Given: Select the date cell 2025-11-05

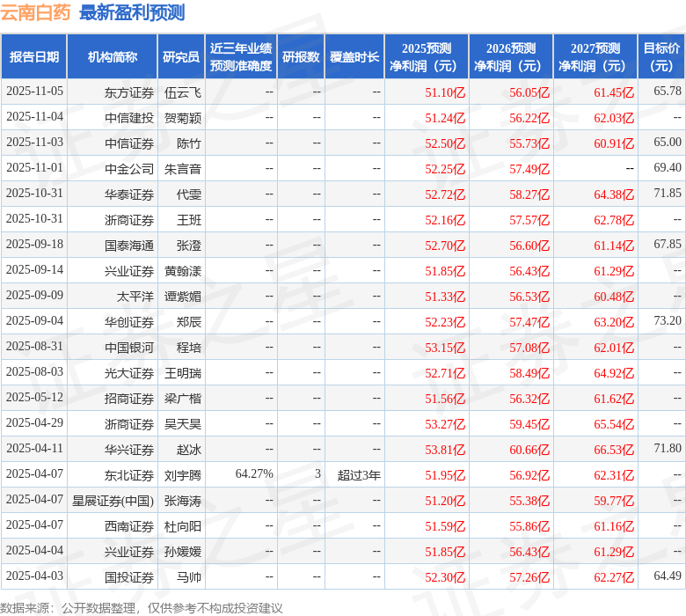Looking at the screenshot, I should click(34, 91).
